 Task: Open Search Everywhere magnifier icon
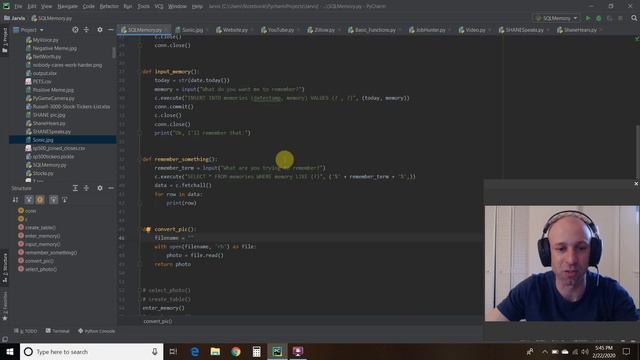[x=634, y=18]
